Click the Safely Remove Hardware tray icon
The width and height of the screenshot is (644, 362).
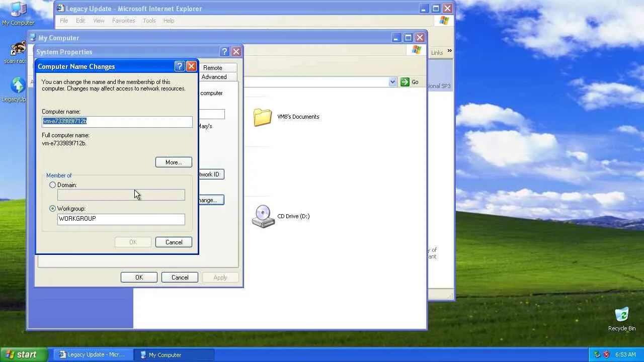pos(597,354)
